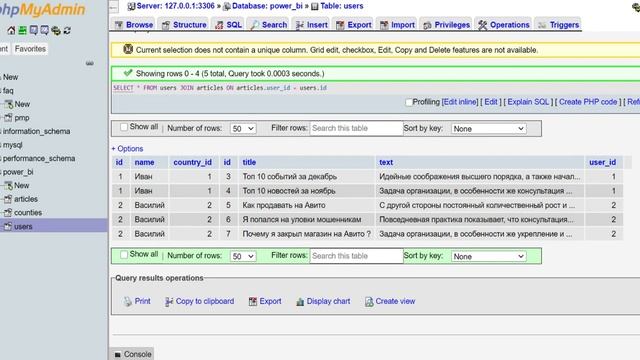Switch to the SQL tab
The image size is (640, 360).
(229, 25)
